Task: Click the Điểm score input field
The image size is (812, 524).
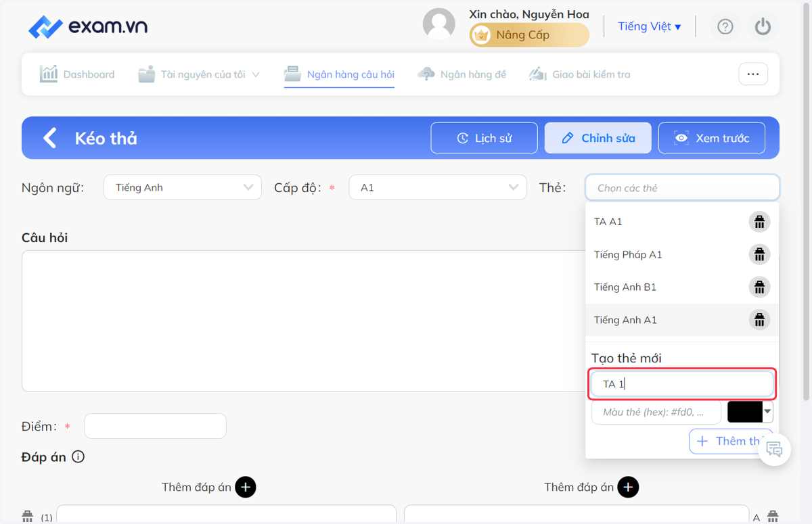Action: click(x=155, y=426)
